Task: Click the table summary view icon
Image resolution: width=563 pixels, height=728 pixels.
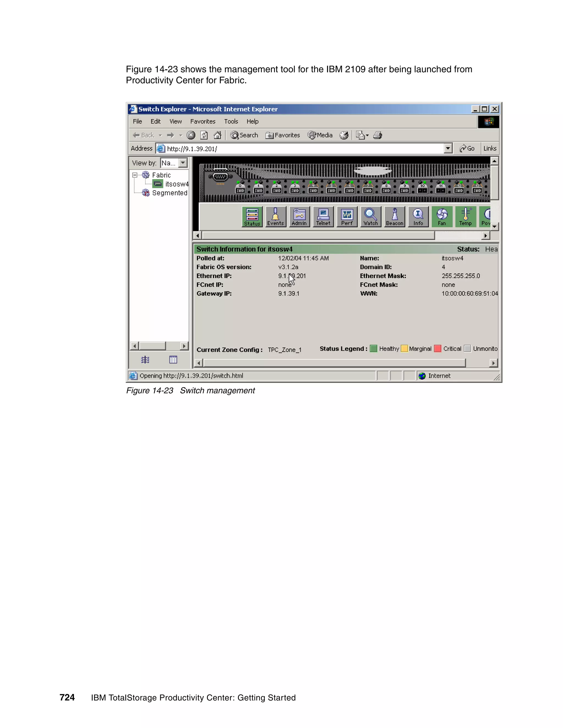Action: coord(173,360)
